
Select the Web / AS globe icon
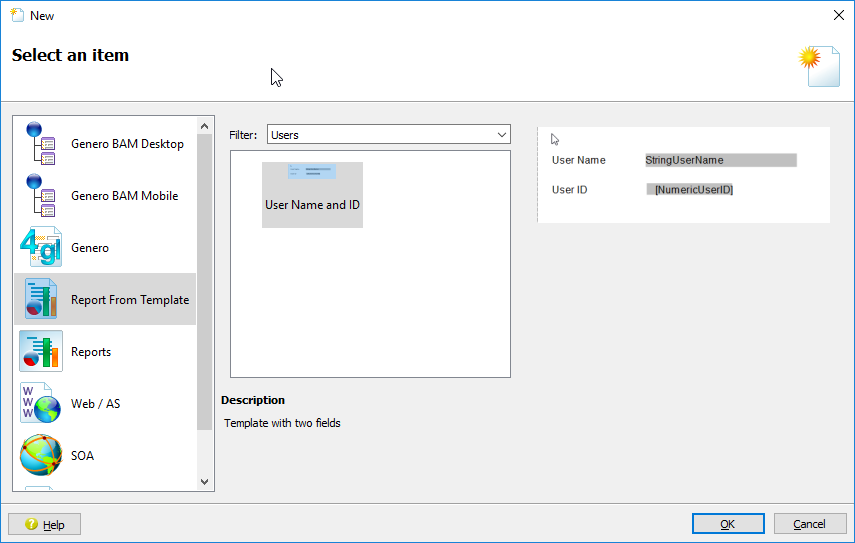click(x=41, y=403)
